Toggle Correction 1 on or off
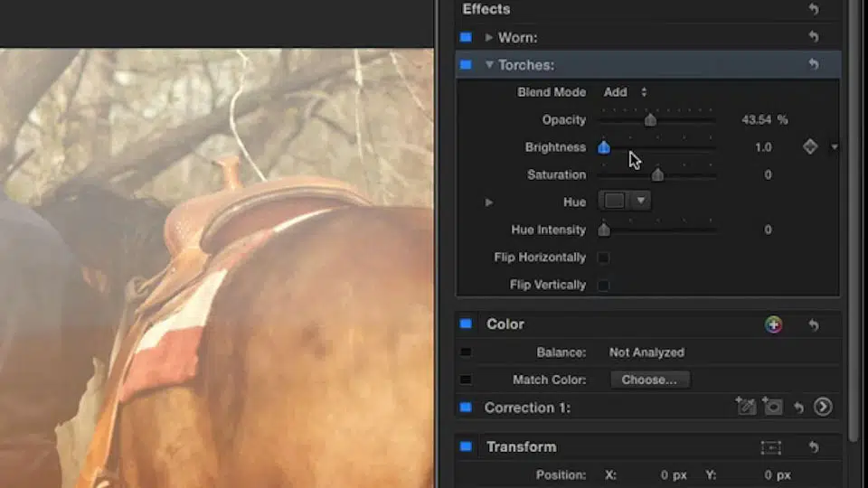This screenshot has width=868, height=488. pyautogui.click(x=466, y=408)
